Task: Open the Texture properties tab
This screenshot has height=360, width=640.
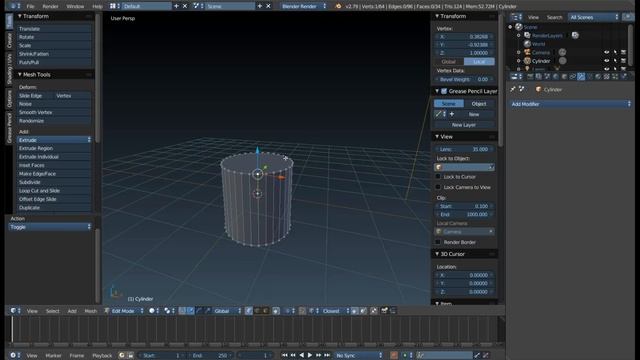Action: [607, 76]
